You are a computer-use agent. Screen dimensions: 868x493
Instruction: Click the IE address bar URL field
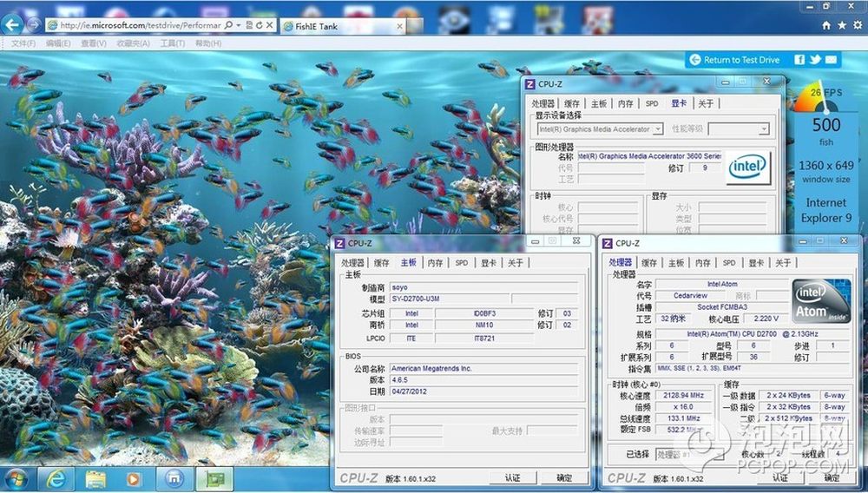click(x=141, y=25)
